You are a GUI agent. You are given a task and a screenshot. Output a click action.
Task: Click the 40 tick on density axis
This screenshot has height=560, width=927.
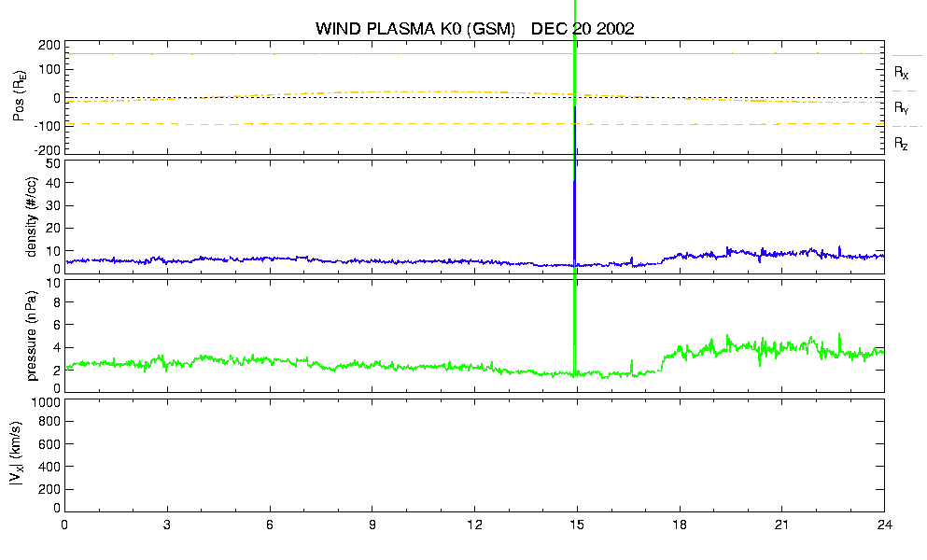[x=53, y=183]
